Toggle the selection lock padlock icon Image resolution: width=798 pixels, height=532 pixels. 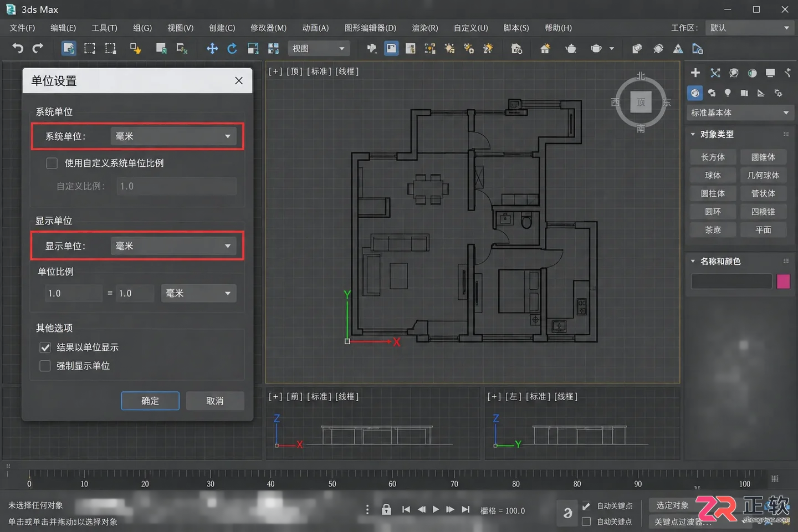386,510
